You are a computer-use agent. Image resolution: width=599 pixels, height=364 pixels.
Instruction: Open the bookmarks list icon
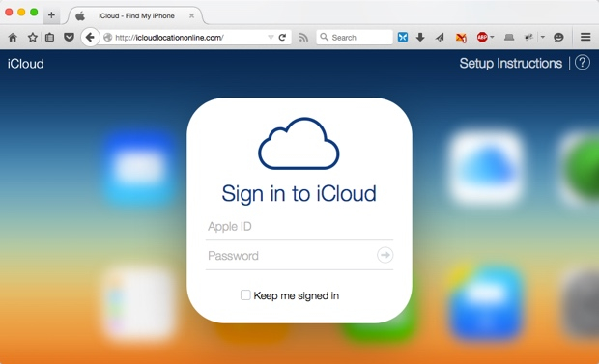(49, 38)
